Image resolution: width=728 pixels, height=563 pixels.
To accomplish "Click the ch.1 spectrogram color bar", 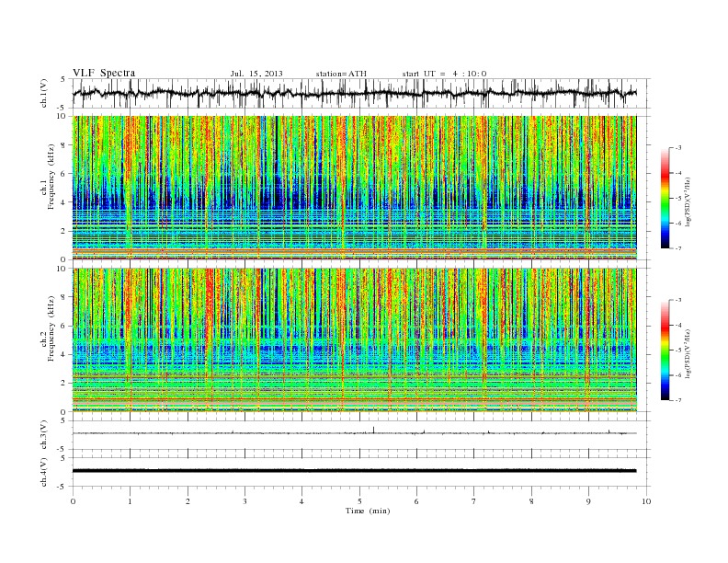I will [665, 198].
